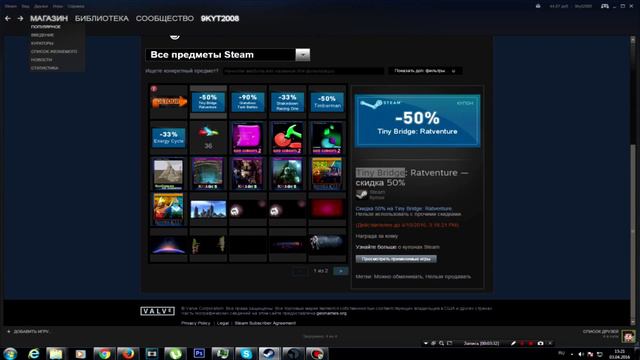Select the -33% Energy Cycle coupon

[x=169, y=138]
